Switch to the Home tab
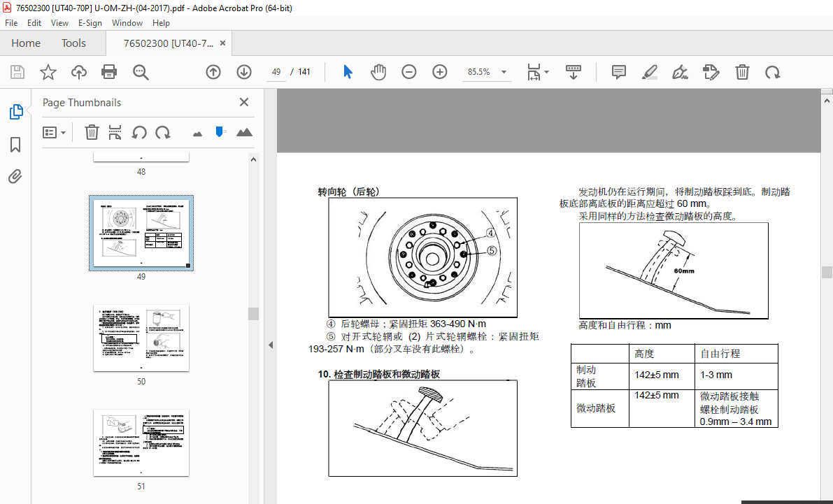833x504 pixels. (25, 43)
